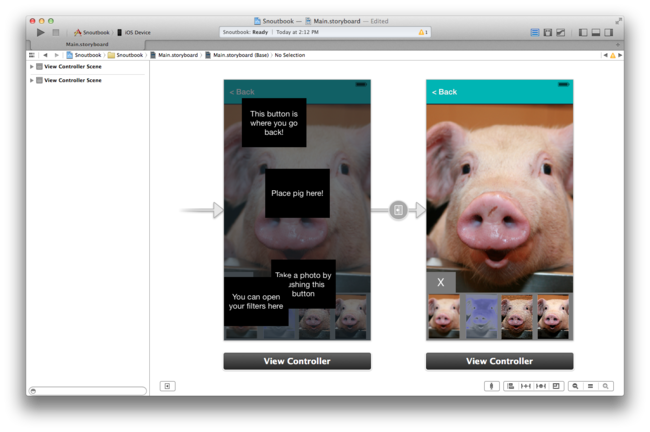Open the iOS Device destination dropdown
Viewport: 650px width, 432px height.
pyautogui.click(x=135, y=32)
